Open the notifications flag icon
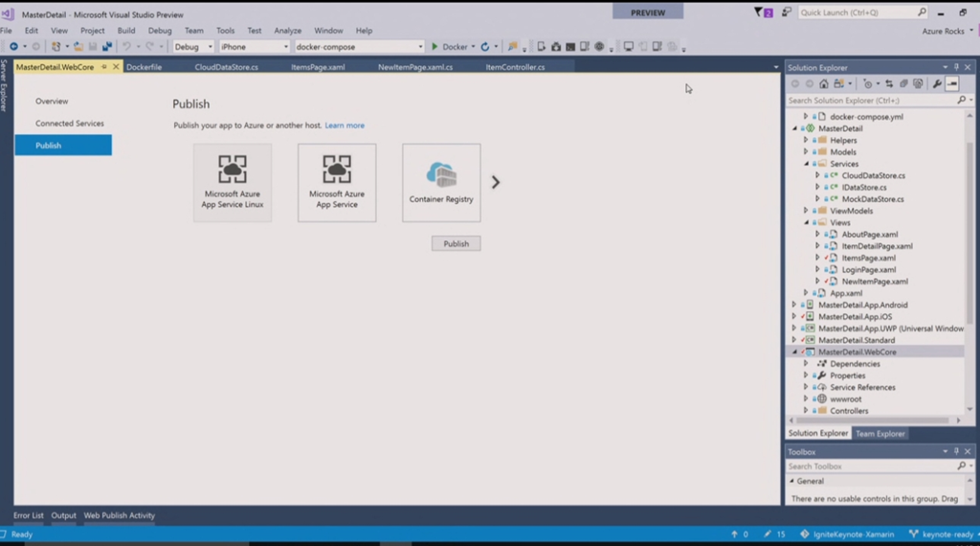 763,12
